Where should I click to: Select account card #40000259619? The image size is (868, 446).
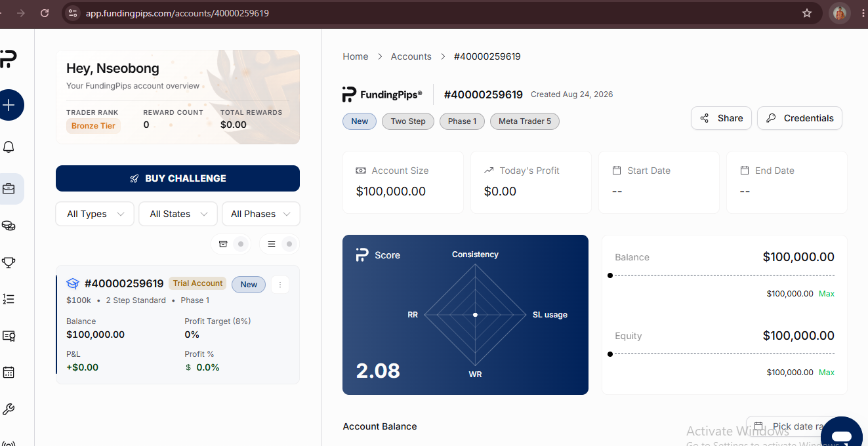[178, 325]
